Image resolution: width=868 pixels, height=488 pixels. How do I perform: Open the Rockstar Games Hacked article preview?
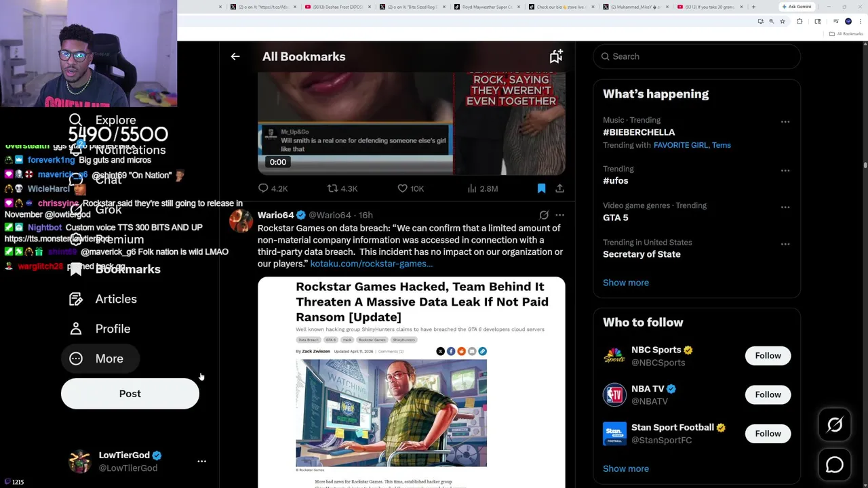coord(411,382)
